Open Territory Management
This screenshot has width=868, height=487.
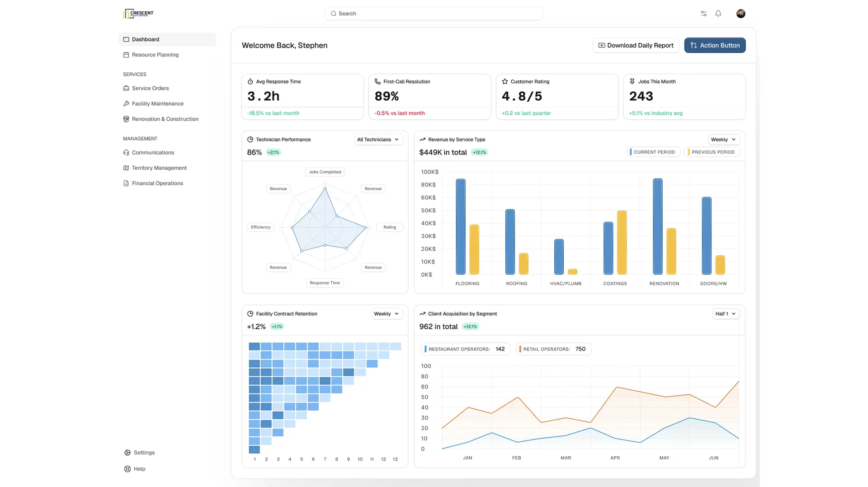point(167,168)
